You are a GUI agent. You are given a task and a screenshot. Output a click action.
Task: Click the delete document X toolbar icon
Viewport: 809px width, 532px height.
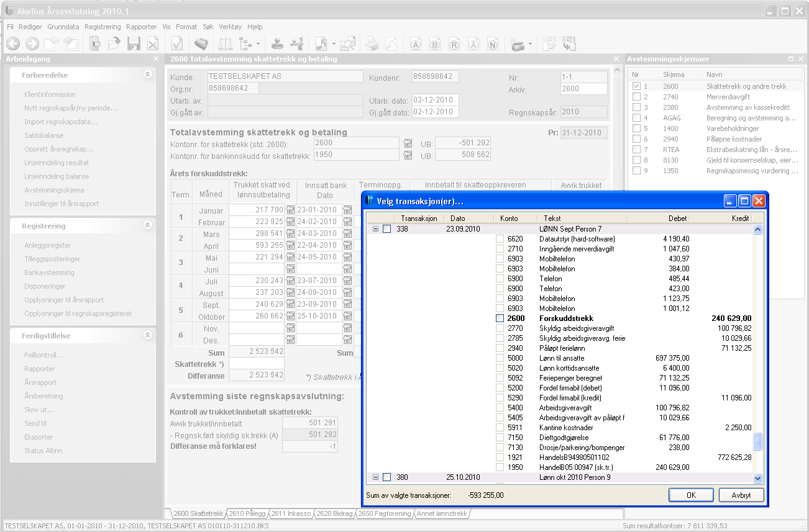(153, 43)
